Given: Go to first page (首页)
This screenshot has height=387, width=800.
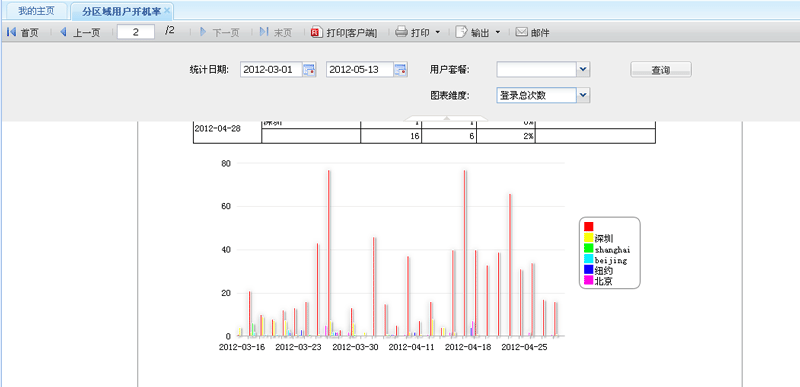Looking at the screenshot, I should pos(23,33).
